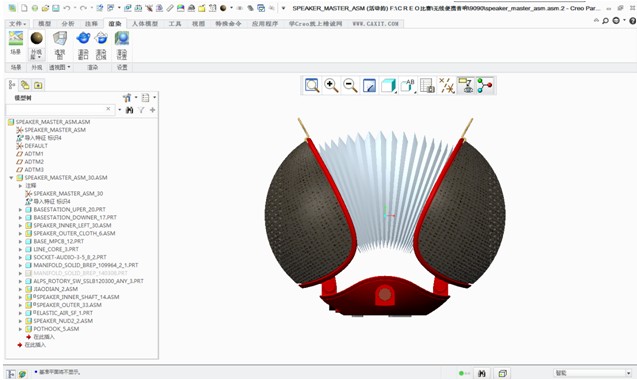Clear the model tree search box
This screenshot has width=637, height=380.
[108, 109]
